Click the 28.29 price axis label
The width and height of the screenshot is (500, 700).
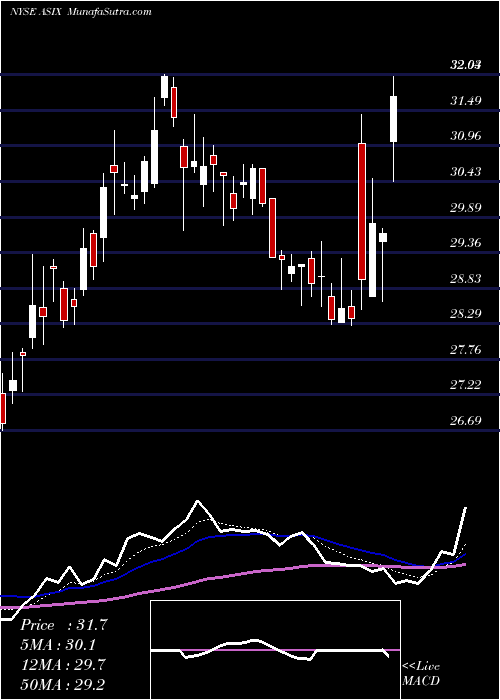pyautogui.click(x=466, y=314)
